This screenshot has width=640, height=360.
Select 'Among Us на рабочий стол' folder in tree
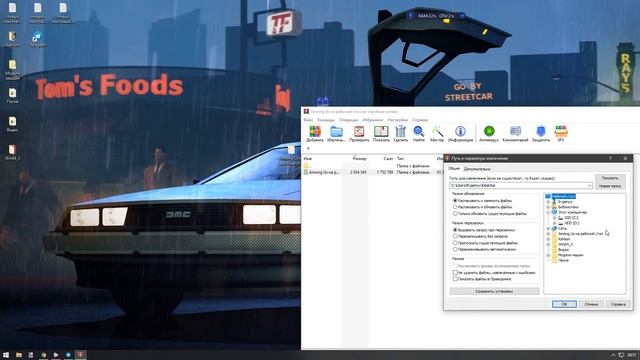(580, 234)
